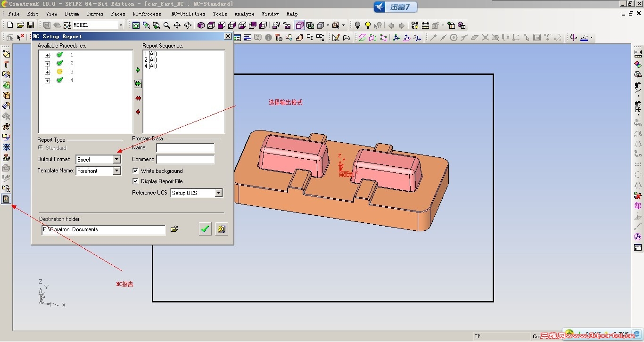This screenshot has width=644, height=342.
Task: Open the Analyze menu
Action: (x=244, y=14)
